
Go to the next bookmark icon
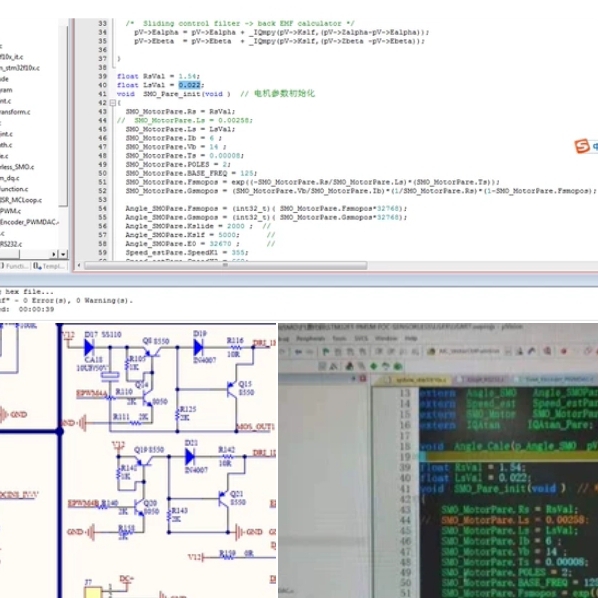coord(350,352)
